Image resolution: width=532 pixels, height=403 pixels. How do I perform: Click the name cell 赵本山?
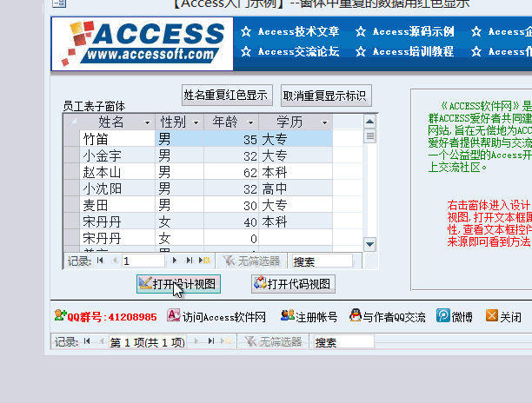pyautogui.click(x=117, y=172)
